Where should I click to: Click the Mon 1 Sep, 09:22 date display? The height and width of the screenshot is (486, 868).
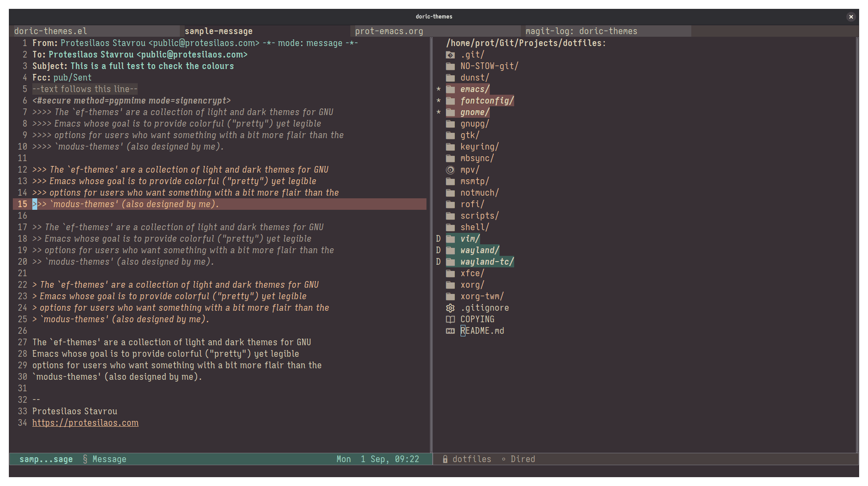pos(378,459)
